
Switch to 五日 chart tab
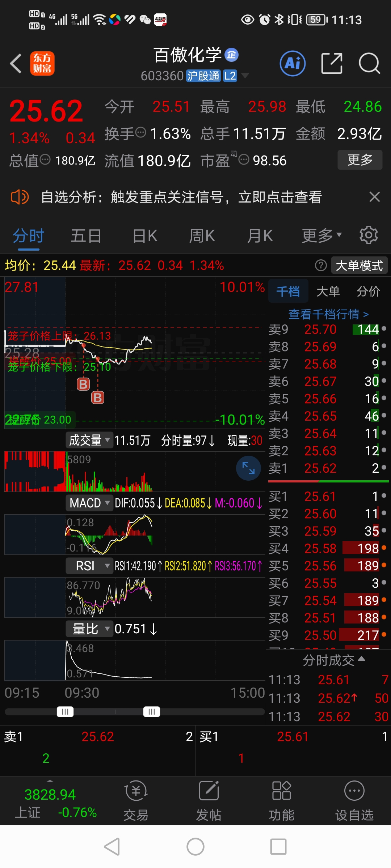pos(86,236)
